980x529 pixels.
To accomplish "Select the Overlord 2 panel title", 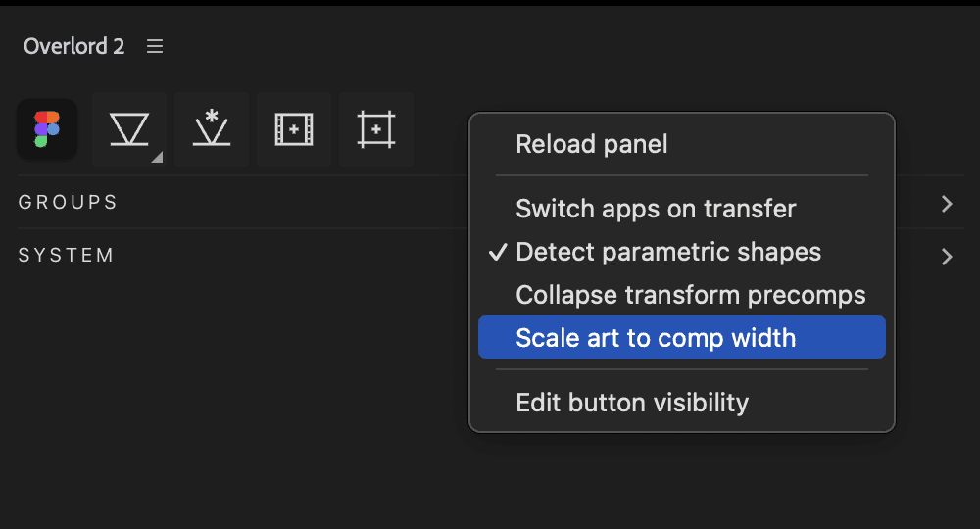I will [x=73, y=46].
